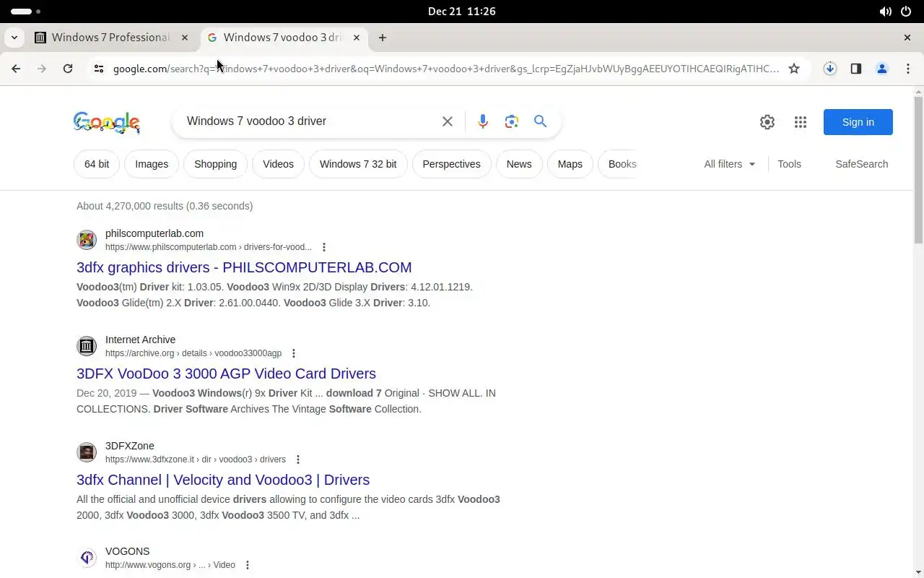The height and width of the screenshot is (578, 924).
Task: Close the voodoo 3 driver tab
Action: click(x=357, y=38)
